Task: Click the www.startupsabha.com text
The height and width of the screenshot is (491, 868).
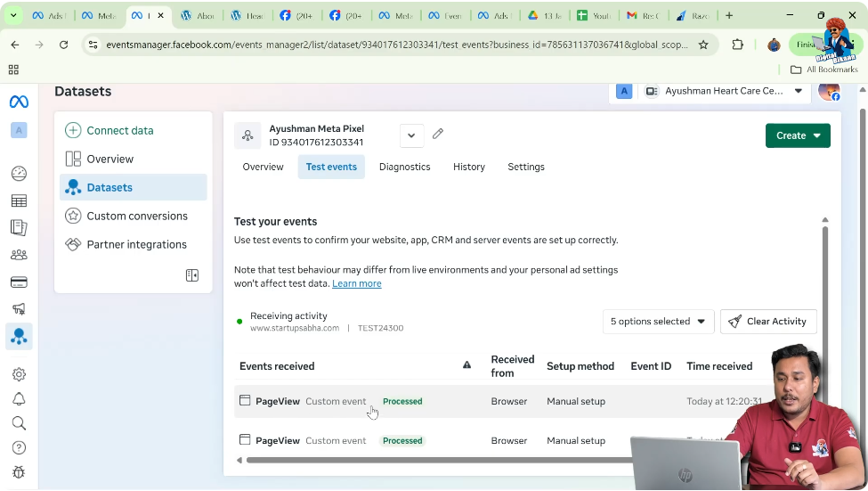Action: (295, 328)
